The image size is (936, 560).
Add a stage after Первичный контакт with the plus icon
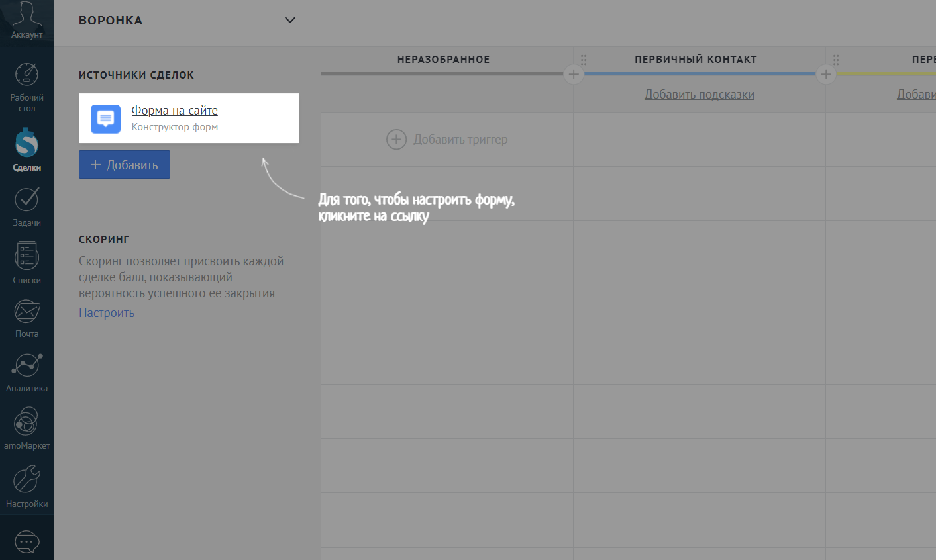coord(825,74)
